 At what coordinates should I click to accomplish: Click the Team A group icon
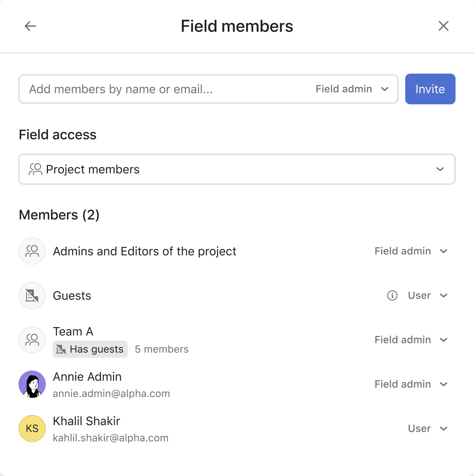32,340
